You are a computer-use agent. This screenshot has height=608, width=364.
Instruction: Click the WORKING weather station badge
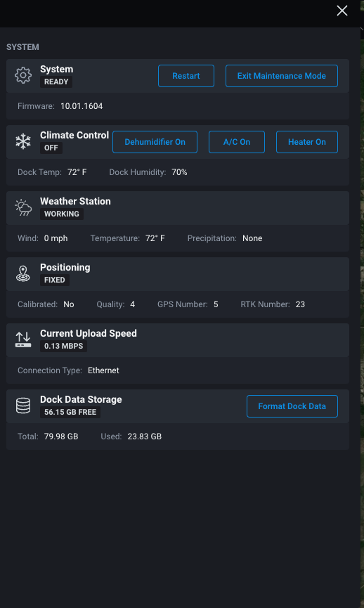62,214
